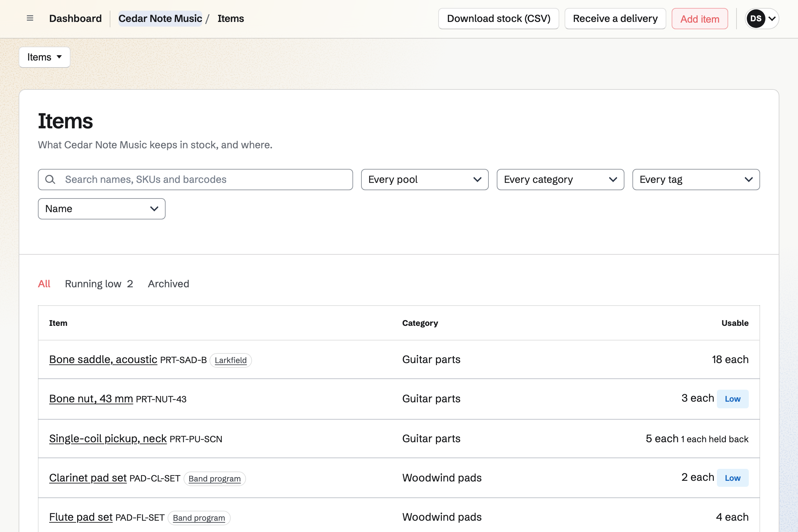The image size is (798, 532).
Task: Go to Dashboard
Action: (75, 19)
